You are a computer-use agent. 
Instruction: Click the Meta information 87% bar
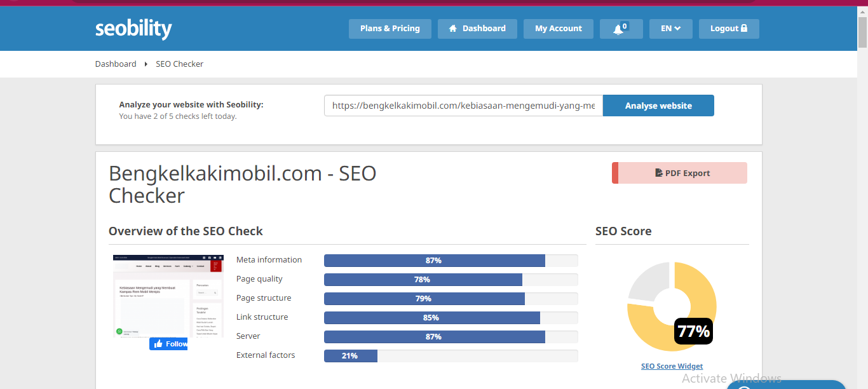pyautogui.click(x=451, y=261)
